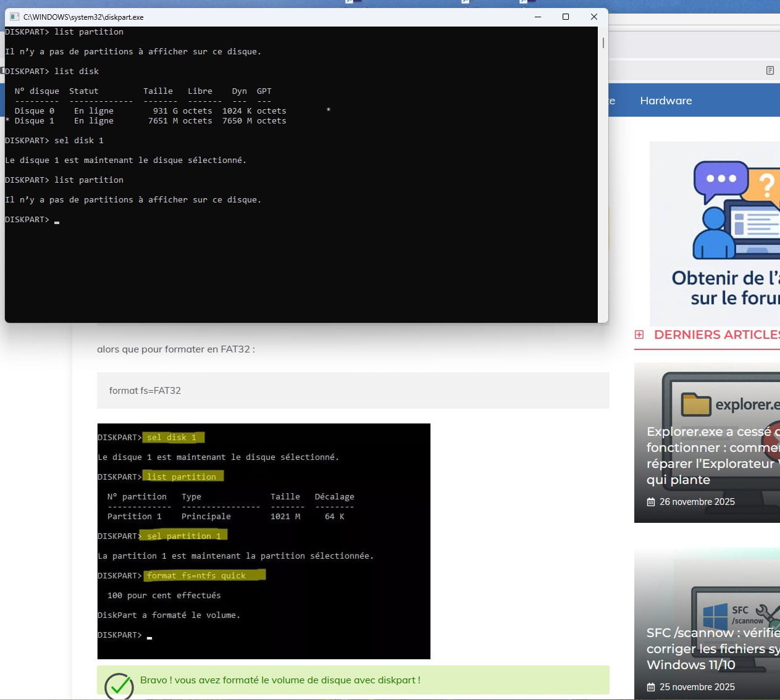
Task: Click the diskpart window title bar icon
Action: (15, 17)
